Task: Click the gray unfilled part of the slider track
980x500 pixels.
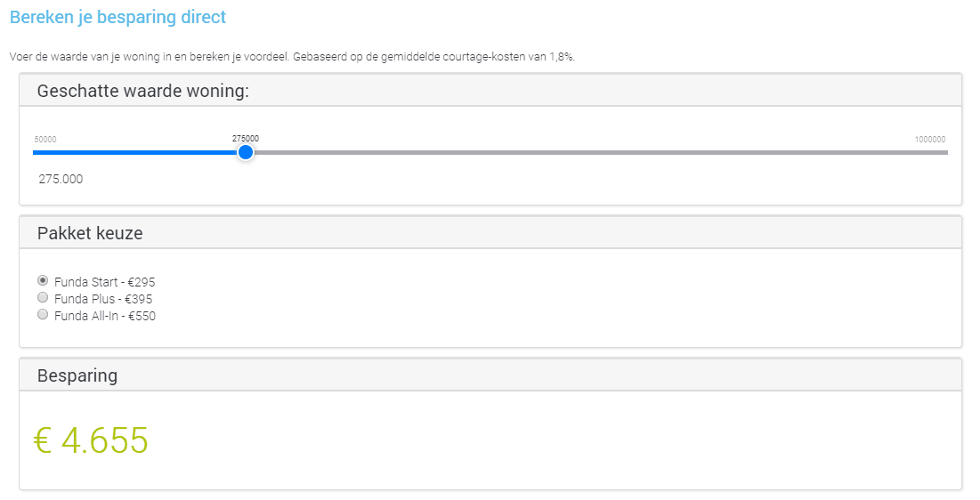Action: click(601, 152)
